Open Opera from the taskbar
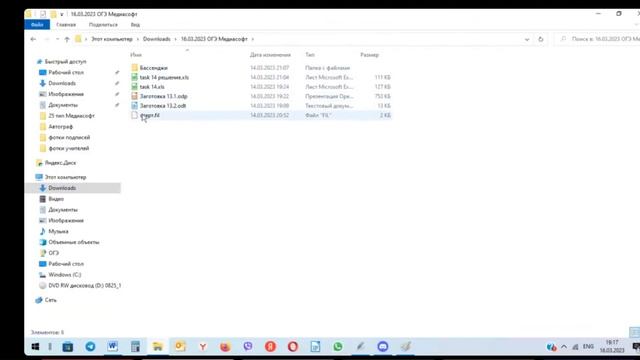The width and height of the screenshot is (640, 360). click(x=293, y=347)
